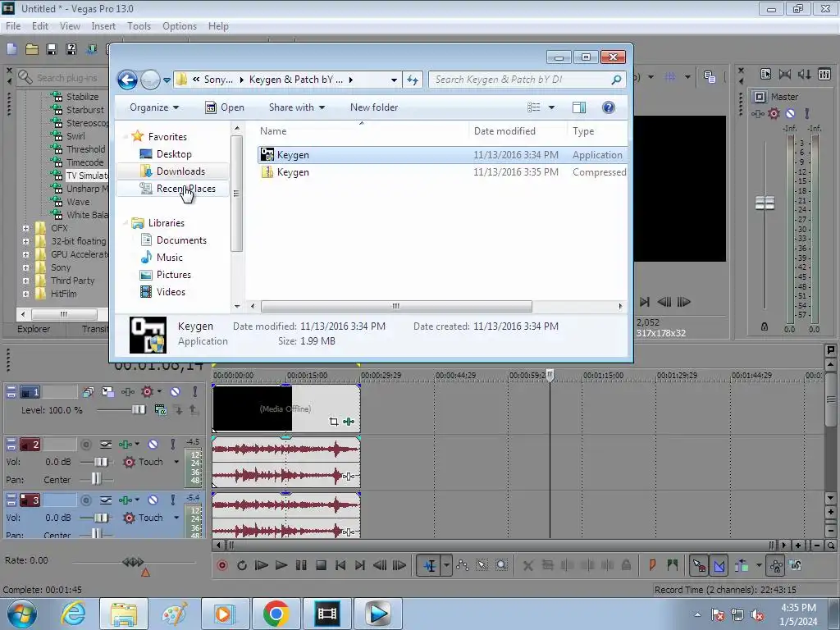The height and width of the screenshot is (630, 840).
Task: Toggle Auto Ripple in the timeline toolbar
Action: click(x=742, y=565)
